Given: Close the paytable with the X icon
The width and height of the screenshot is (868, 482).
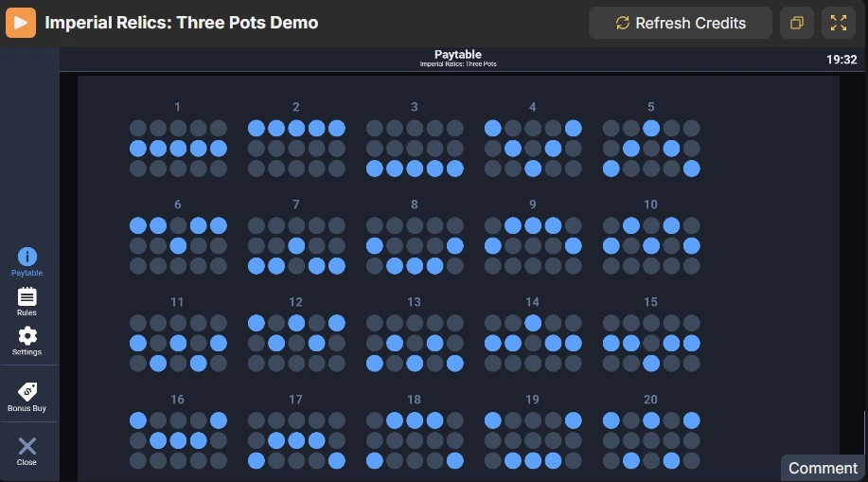Looking at the screenshot, I should [x=27, y=446].
